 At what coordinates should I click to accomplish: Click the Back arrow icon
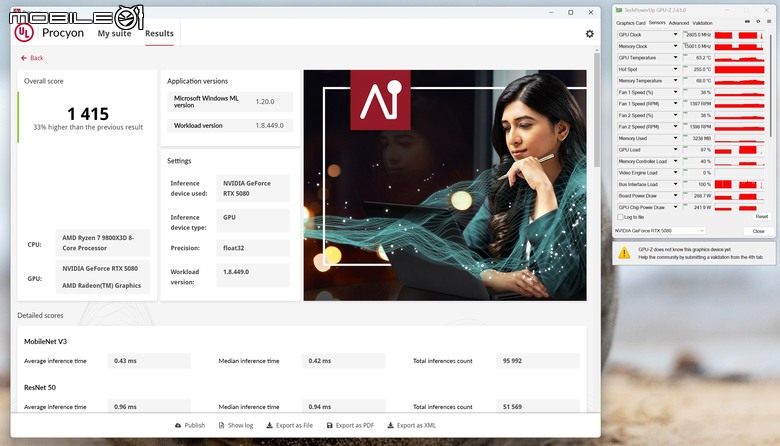click(23, 58)
